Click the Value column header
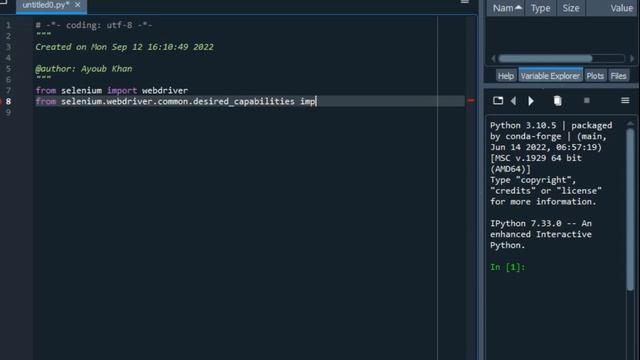The height and width of the screenshot is (360, 640). [611, 8]
